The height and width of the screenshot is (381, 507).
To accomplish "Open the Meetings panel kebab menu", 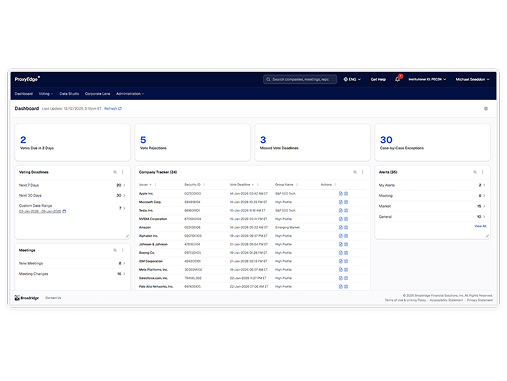I will pyautogui.click(x=123, y=250).
